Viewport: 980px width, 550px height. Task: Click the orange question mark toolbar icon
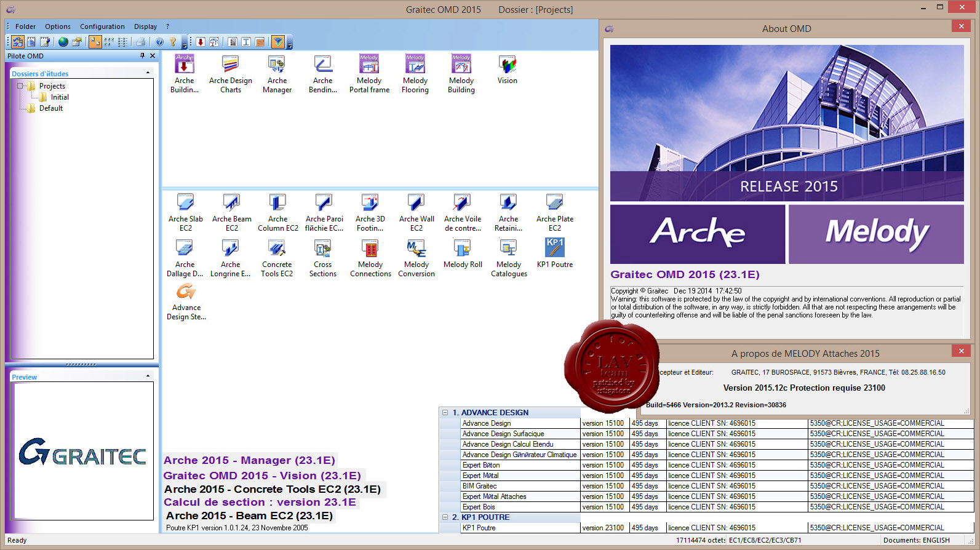[x=173, y=42]
